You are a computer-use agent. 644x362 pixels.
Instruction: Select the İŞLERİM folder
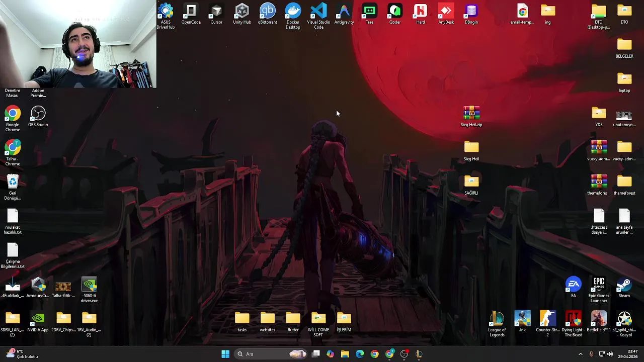pyautogui.click(x=344, y=322)
